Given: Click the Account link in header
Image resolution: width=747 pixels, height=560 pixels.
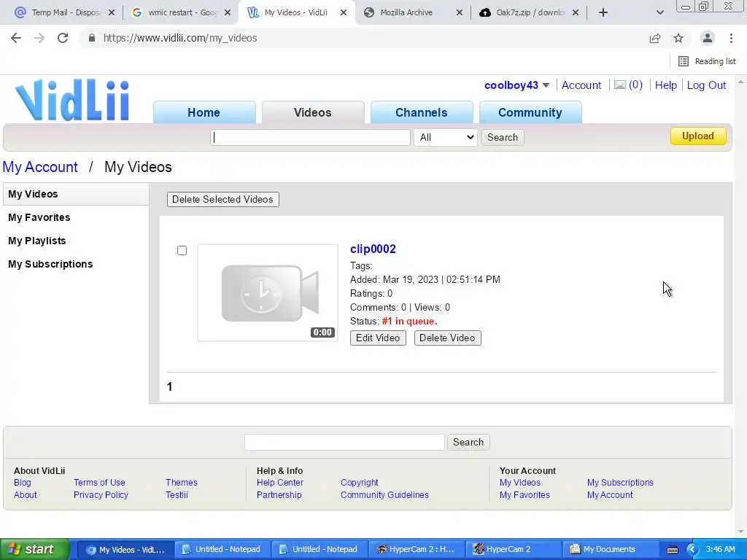Looking at the screenshot, I should pyautogui.click(x=581, y=85).
